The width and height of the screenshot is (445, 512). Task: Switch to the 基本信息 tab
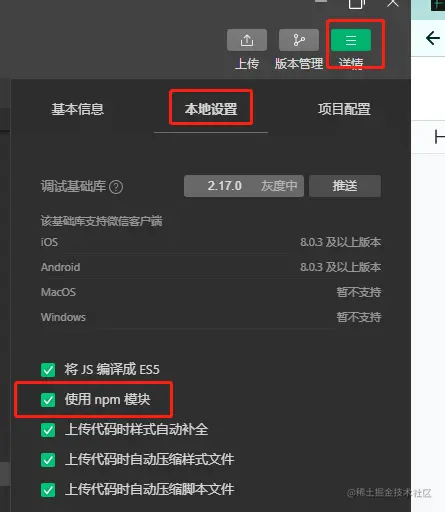point(77,109)
